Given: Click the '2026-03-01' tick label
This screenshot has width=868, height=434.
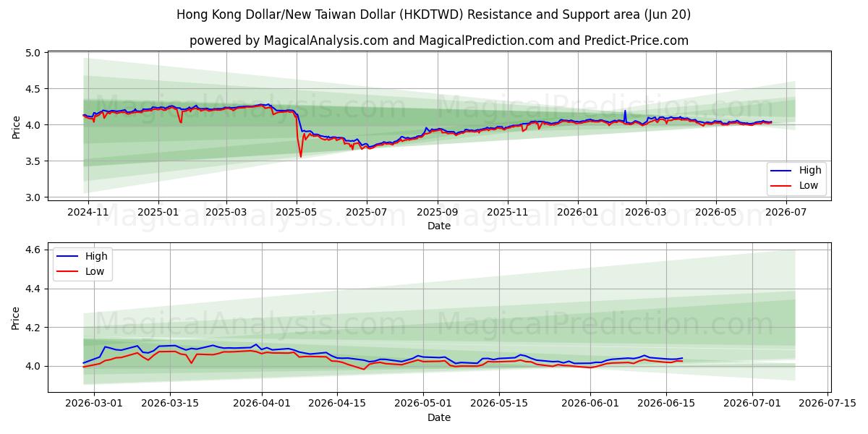Looking at the screenshot, I should point(95,404).
